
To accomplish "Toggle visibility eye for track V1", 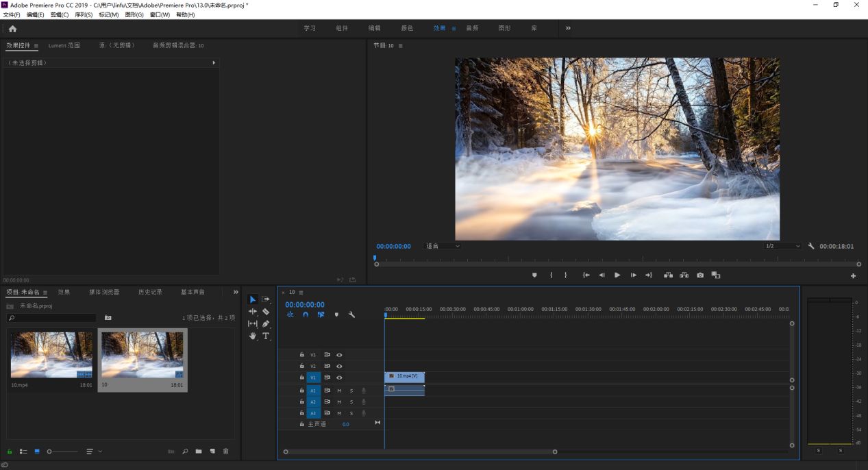I will [x=339, y=378].
